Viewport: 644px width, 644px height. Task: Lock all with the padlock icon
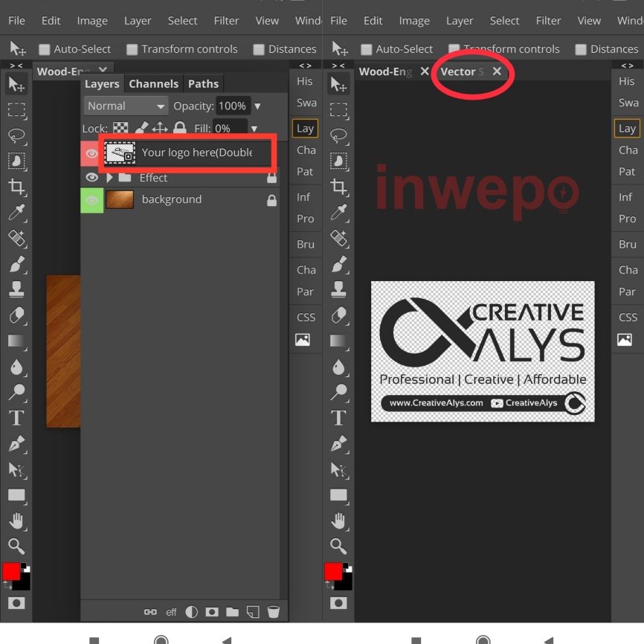tap(179, 128)
